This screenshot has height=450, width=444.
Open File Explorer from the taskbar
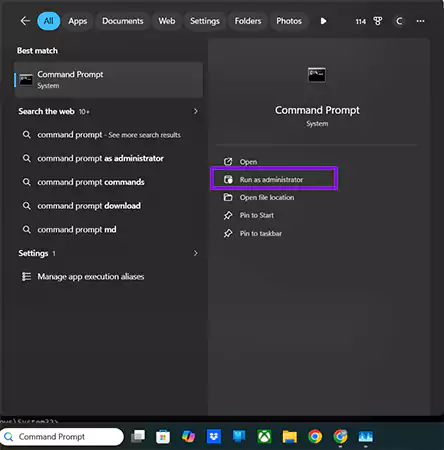(290, 436)
